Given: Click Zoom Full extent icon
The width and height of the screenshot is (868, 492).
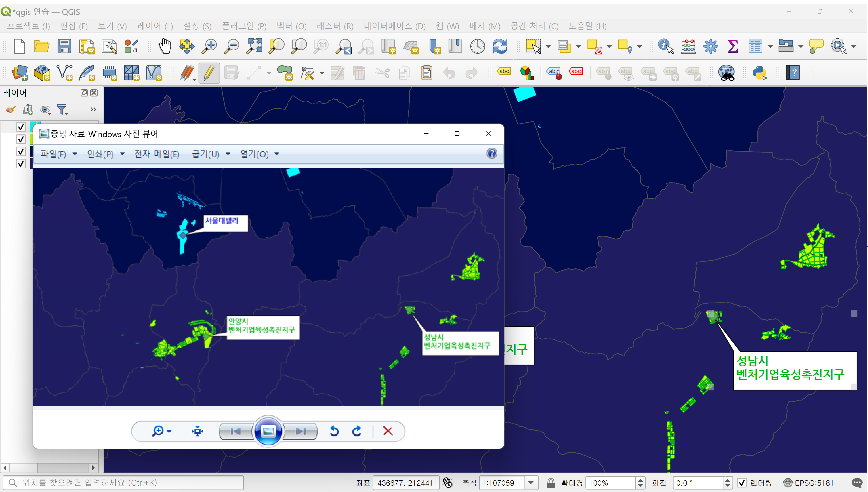Looking at the screenshot, I should [x=254, y=46].
